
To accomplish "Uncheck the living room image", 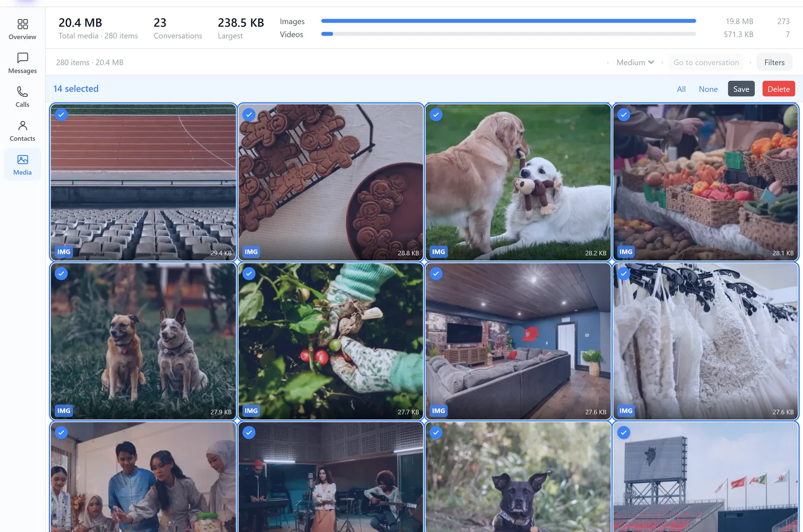I will pos(436,274).
